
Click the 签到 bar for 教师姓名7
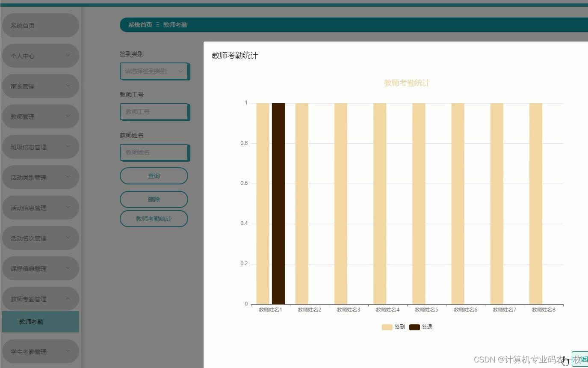point(497,204)
